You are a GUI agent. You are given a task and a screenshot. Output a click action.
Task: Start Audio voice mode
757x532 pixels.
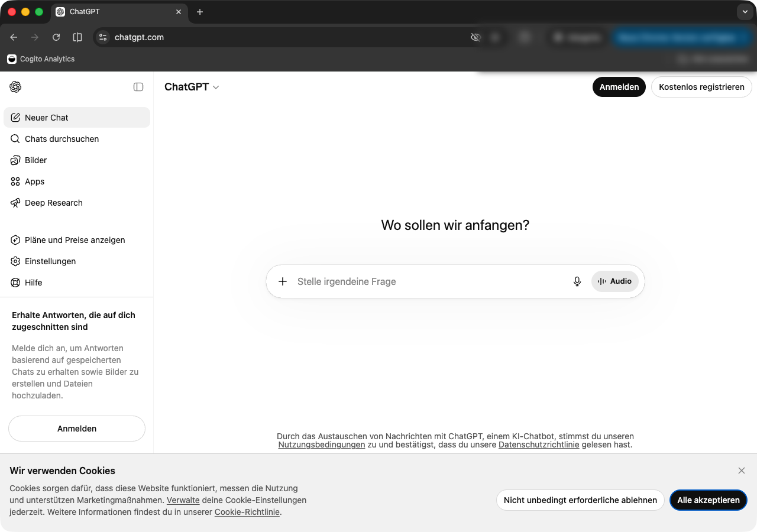[x=615, y=281]
